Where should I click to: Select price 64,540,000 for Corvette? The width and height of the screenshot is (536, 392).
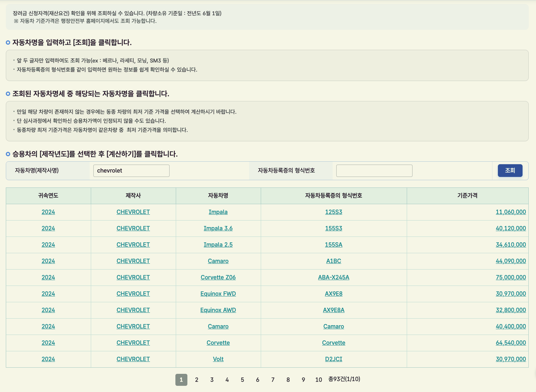511,343
